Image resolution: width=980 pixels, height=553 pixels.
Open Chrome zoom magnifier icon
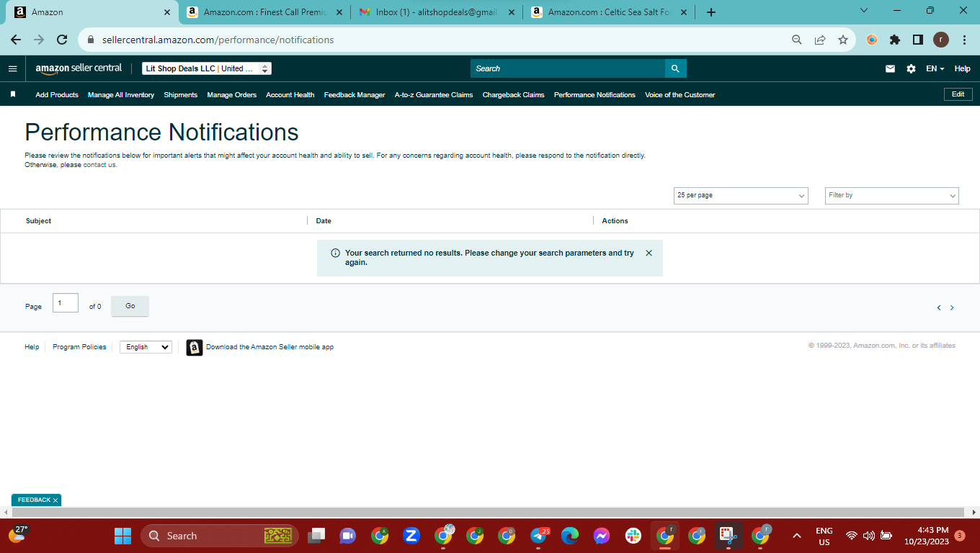(x=797, y=40)
